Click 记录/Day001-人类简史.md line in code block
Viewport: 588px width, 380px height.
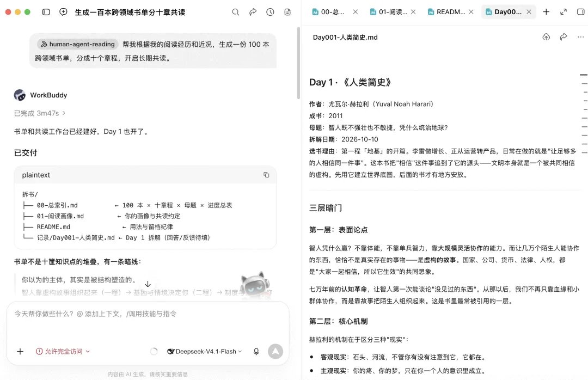[117, 237]
